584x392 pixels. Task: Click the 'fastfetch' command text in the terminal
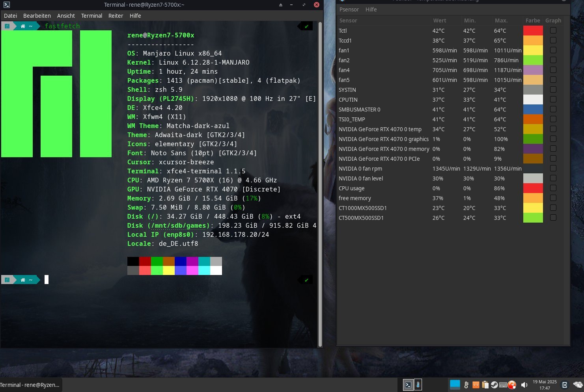point(62,26)
